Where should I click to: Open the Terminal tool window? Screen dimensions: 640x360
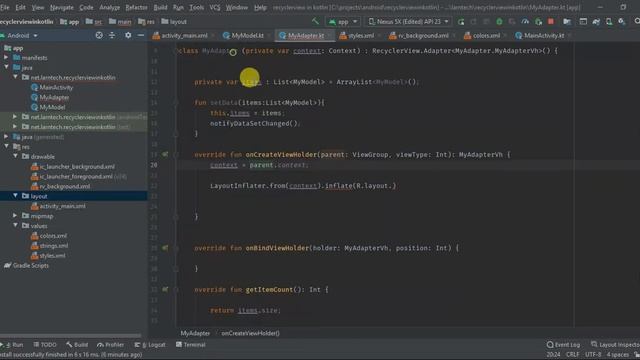(x=191, y=345)
